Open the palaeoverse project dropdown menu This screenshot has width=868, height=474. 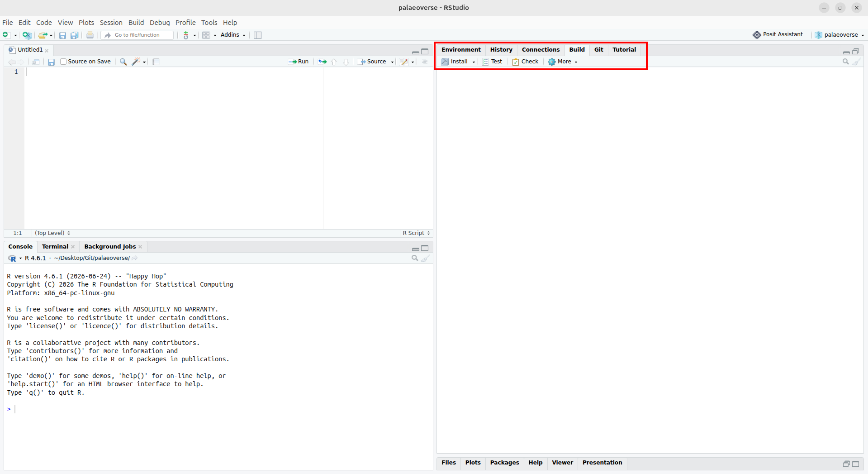[x=840, y=35]
